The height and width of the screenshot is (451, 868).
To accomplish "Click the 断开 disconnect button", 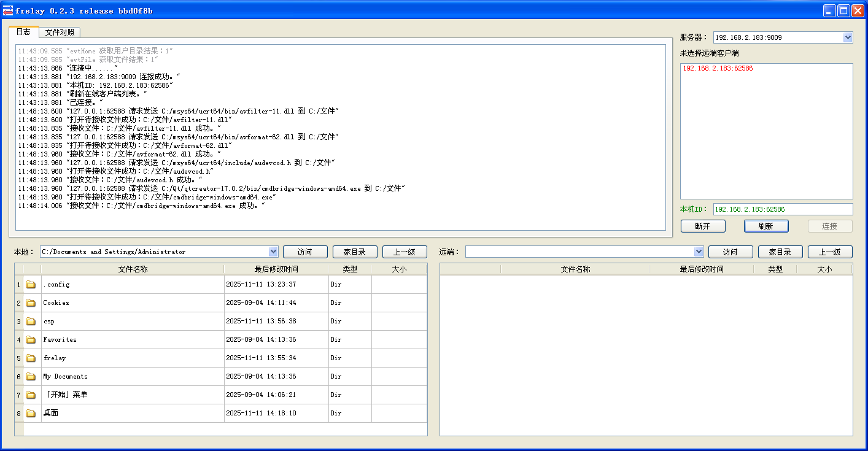I will click(x=702, y=226).
